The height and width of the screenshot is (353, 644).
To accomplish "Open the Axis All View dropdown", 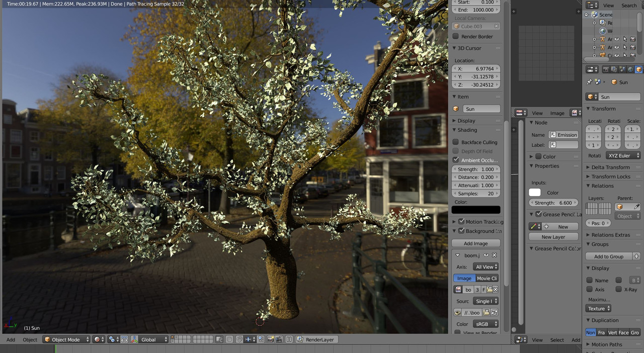I will pos(486,267).
